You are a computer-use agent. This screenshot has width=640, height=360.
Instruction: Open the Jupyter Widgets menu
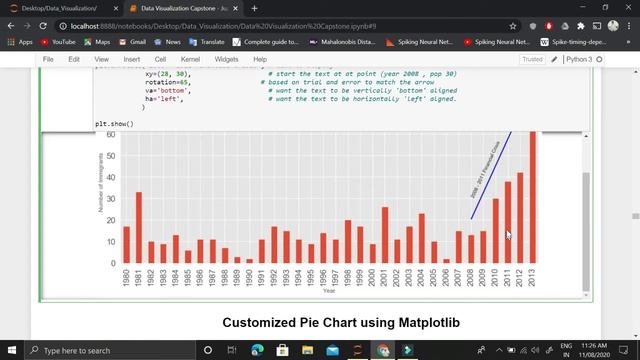coord(227,59)
